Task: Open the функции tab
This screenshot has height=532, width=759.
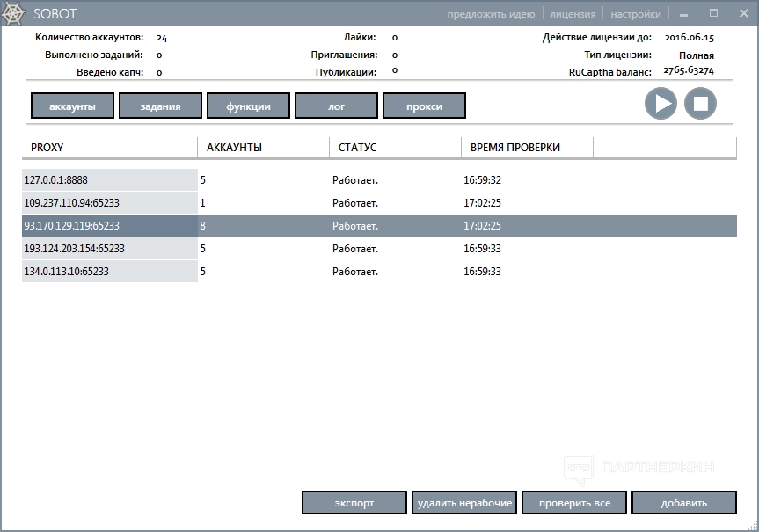Action: 248,106
